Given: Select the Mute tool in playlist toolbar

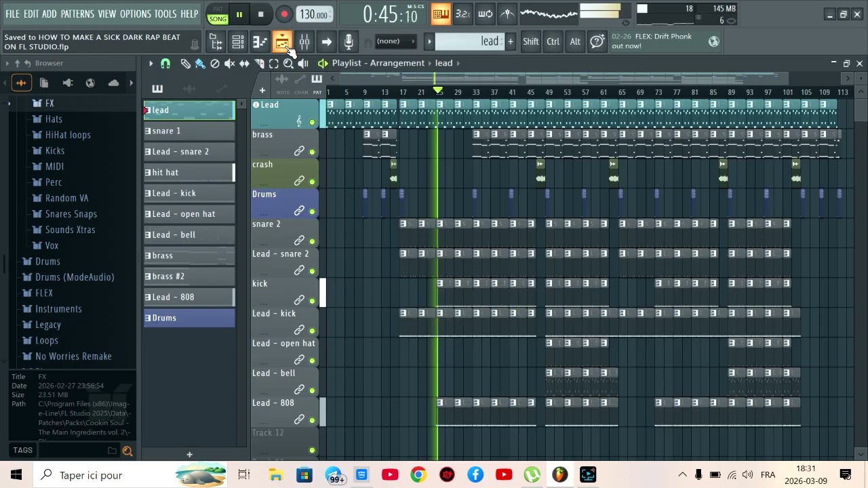Looking at the screenshot, I should point(229,63).
